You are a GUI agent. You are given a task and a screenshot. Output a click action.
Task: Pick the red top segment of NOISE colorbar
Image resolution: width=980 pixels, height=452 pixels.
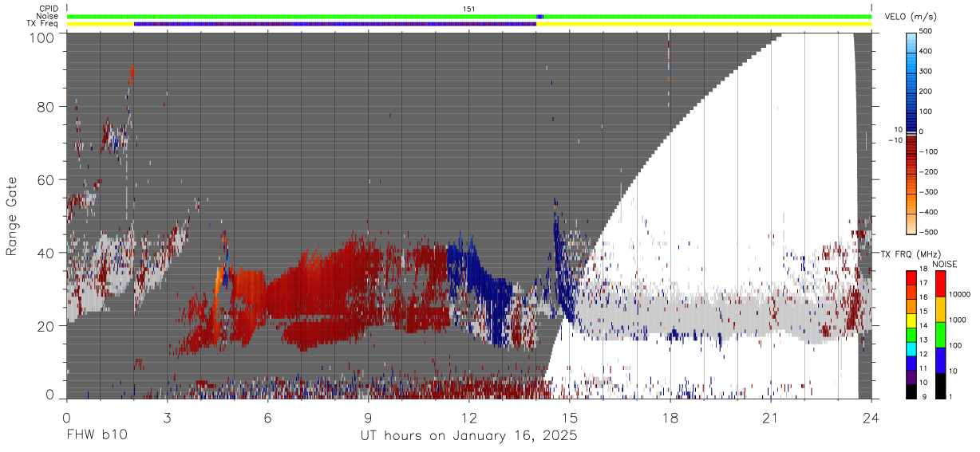pyautogui.click(x=940, y=284)
